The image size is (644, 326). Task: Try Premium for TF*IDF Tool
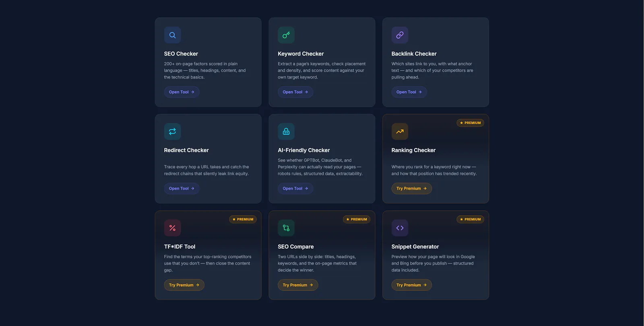point(184,285)
